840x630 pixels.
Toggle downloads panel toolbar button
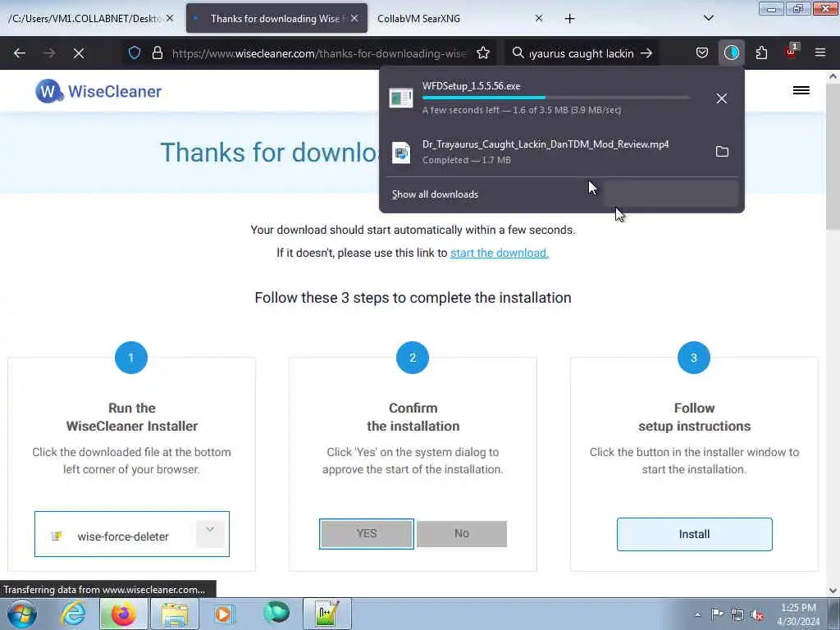732,52
